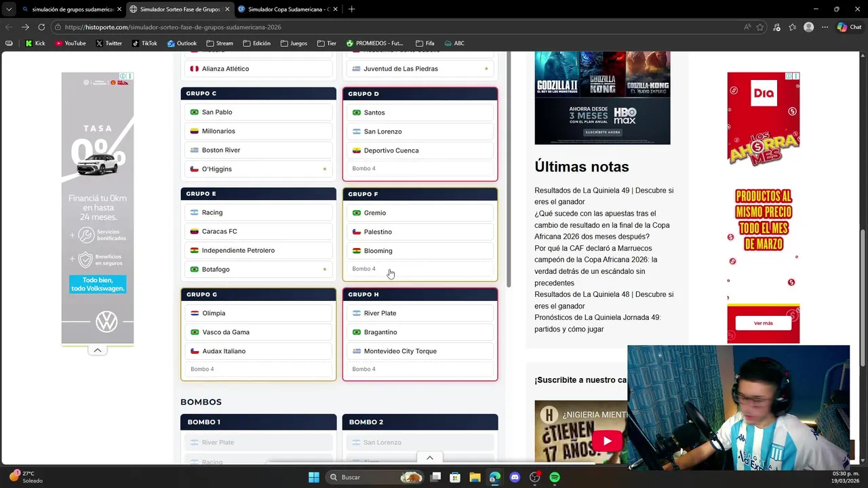
Task: Expand the Edición bookmarks folder
Action: click(256, 43)
